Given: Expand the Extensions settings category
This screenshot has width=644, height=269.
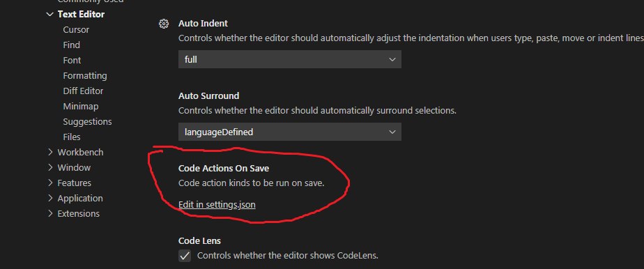Looking at the screenshot, I should point(50,213).
